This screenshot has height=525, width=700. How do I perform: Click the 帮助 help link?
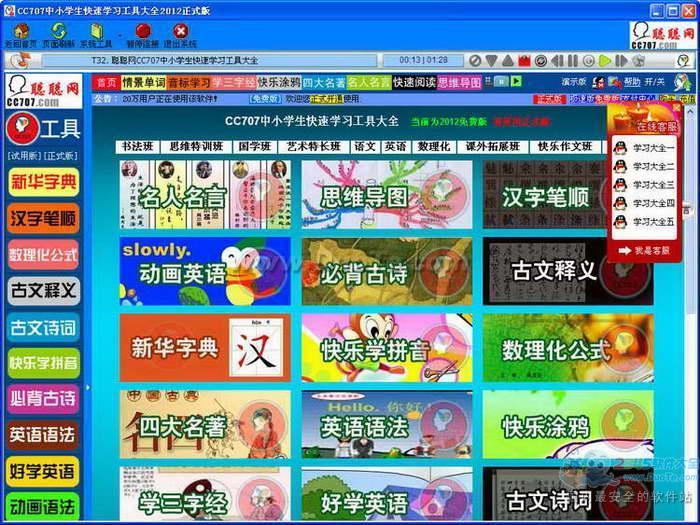(x=632, y=82)
